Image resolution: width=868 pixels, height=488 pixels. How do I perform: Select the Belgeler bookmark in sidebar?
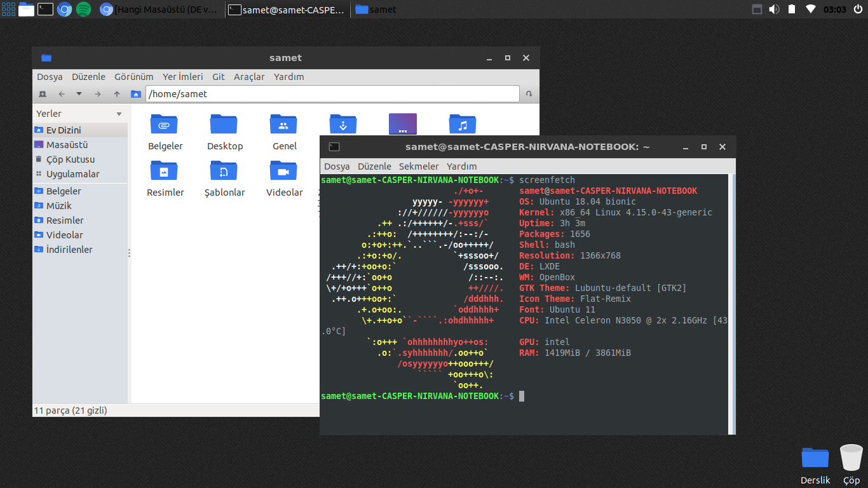point(80,191)
